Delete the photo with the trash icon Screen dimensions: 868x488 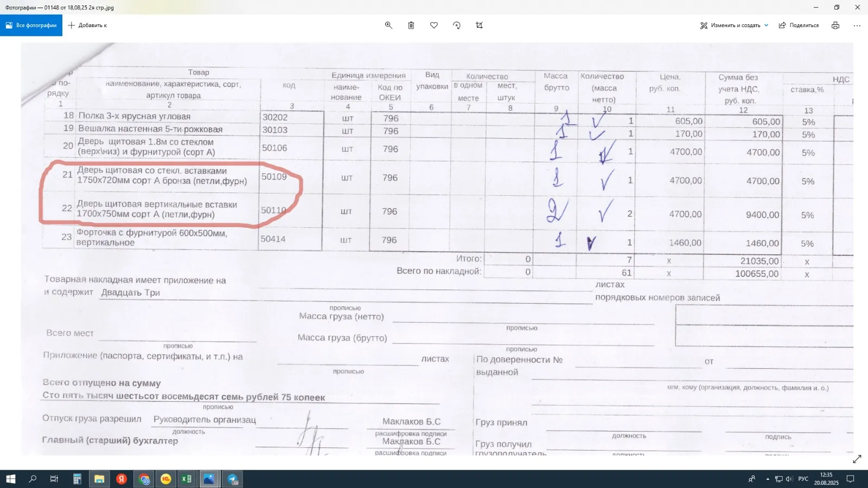pos(411,25)
